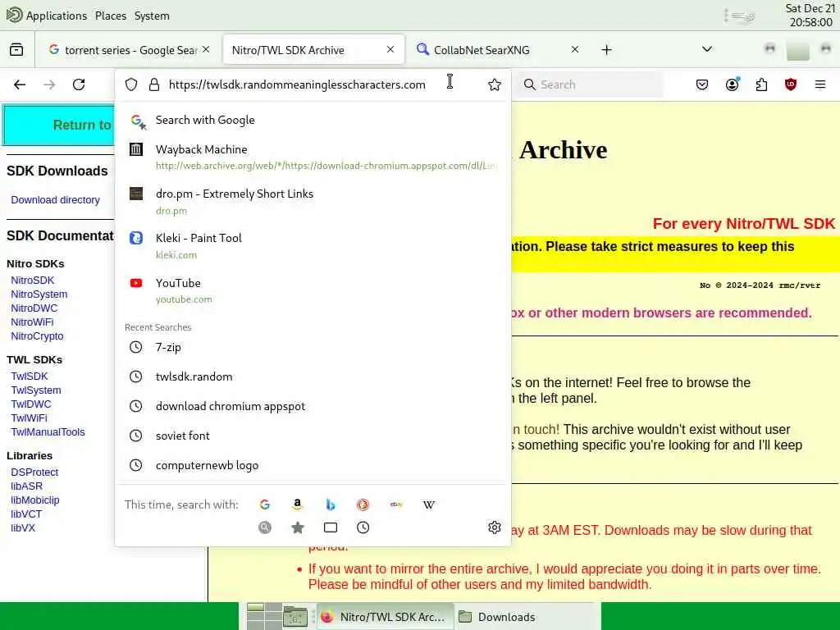Open DSProtect library link
Image resolution: width=840 pixels, height=630 pixels.
pos(34,472)
